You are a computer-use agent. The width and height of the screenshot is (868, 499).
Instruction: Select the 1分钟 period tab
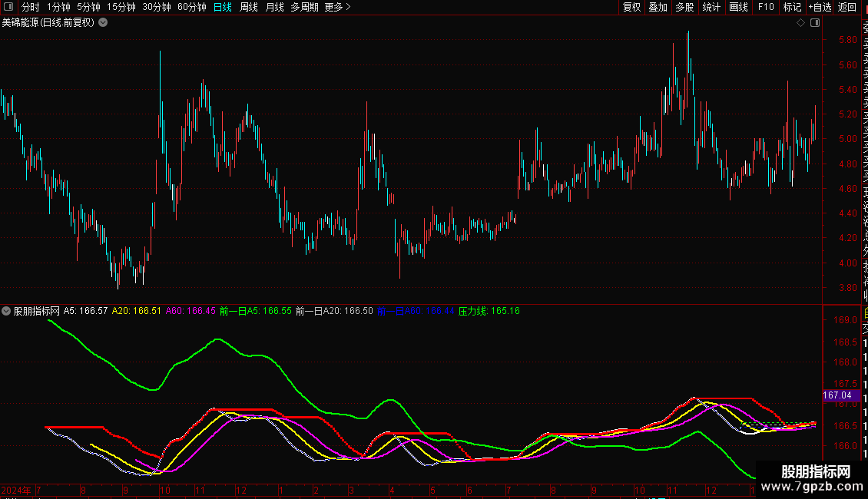(58, 7)
